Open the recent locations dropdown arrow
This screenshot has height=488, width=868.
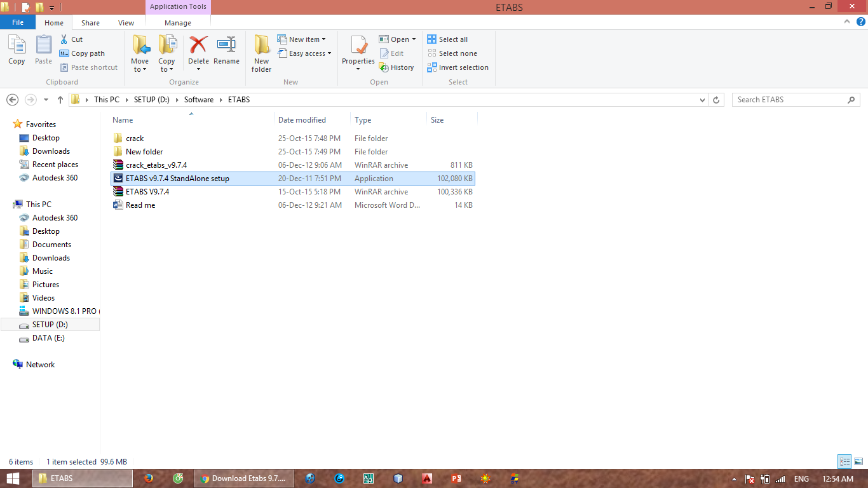46,100
